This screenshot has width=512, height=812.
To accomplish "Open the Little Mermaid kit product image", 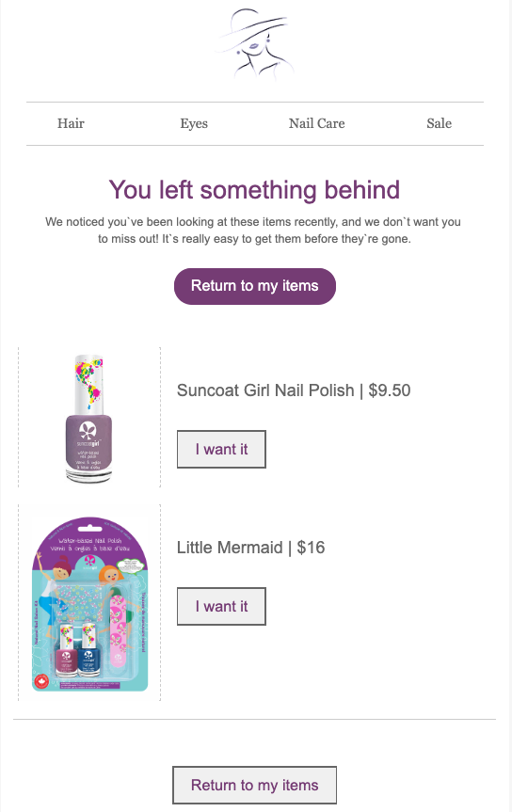I will pyautogui.click(x=89, y=603).
